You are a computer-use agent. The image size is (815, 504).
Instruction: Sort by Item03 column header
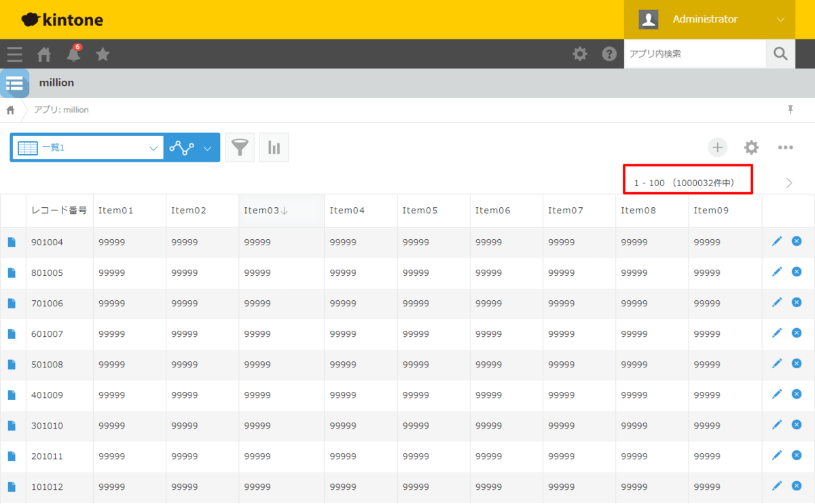(x=281, y=211)
